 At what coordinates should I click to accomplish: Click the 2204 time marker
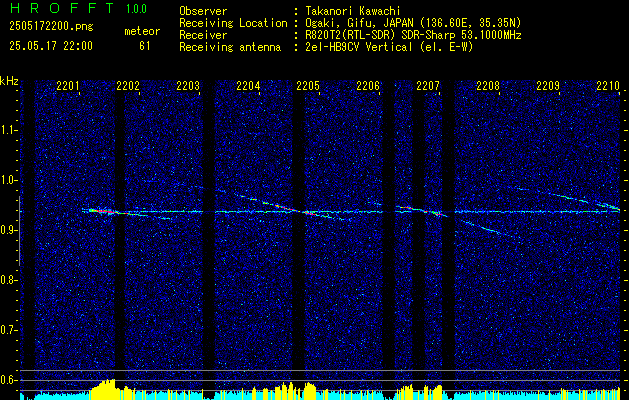pos(248,86)
